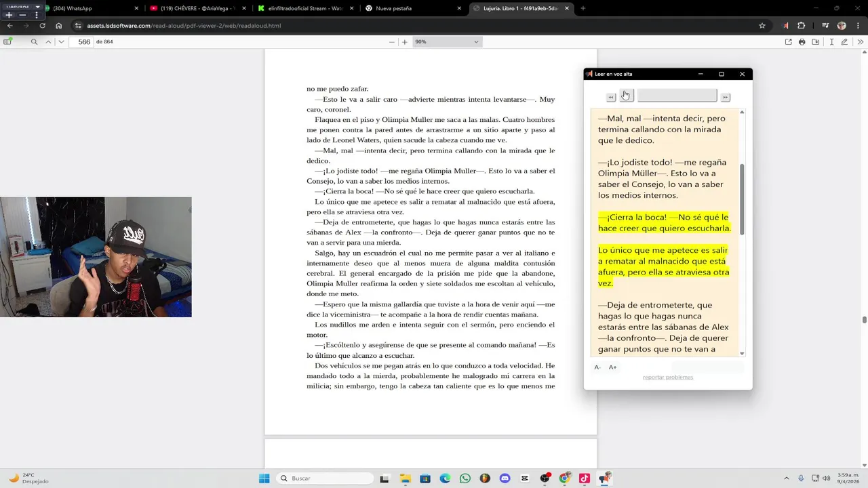The image size is (868, 488).
Task: Select the draw pencil tool
Action: tap(844, 42)
